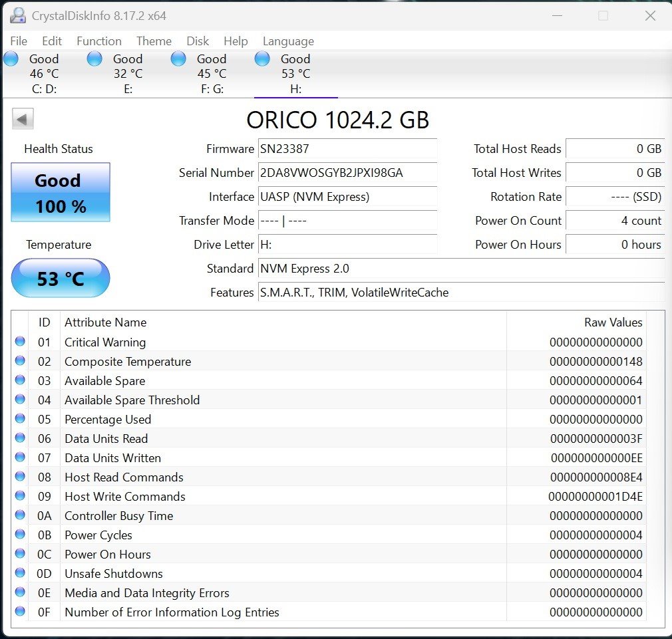Click the Features field with S.M.A.R.T., TRIM
The width and height of the screenshot is (672, 639).
462,293
